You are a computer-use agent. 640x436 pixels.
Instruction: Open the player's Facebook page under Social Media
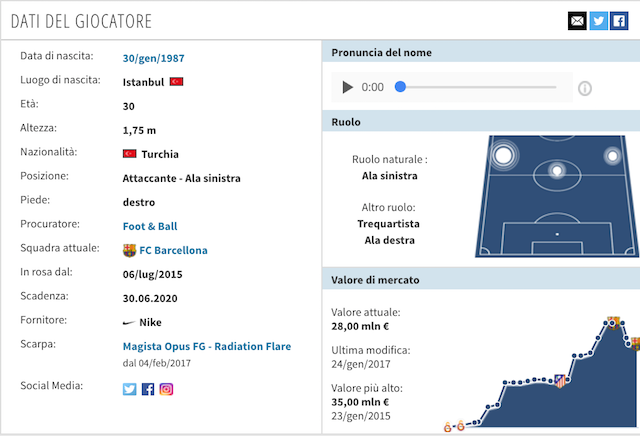(148, 389)
